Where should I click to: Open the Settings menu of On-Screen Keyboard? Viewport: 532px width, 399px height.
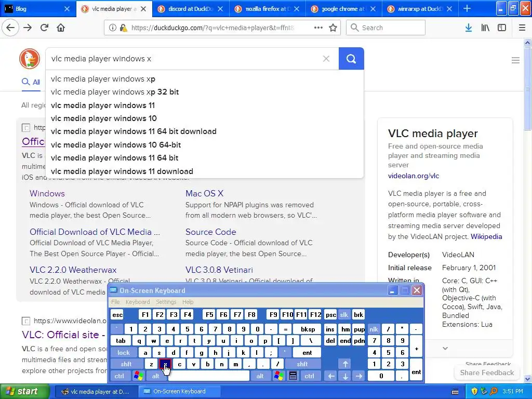pyautogui.click(x=166, y=302)
